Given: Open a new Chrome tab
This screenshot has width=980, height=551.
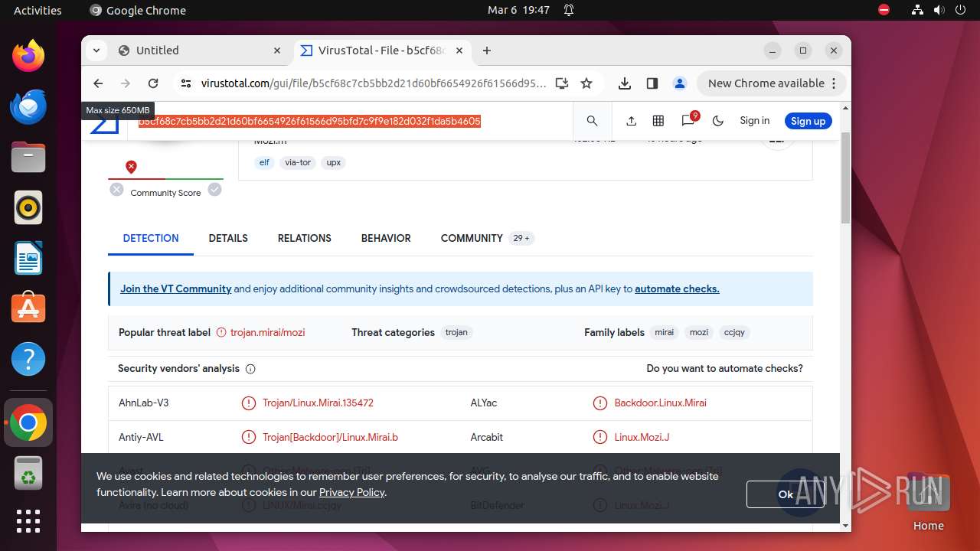Looking at the screenshot, I should click(x=487, y=51).
